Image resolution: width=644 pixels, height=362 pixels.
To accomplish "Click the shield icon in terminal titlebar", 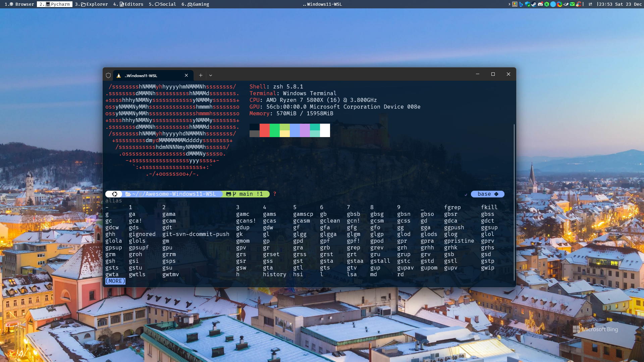I will pos(108,75).
